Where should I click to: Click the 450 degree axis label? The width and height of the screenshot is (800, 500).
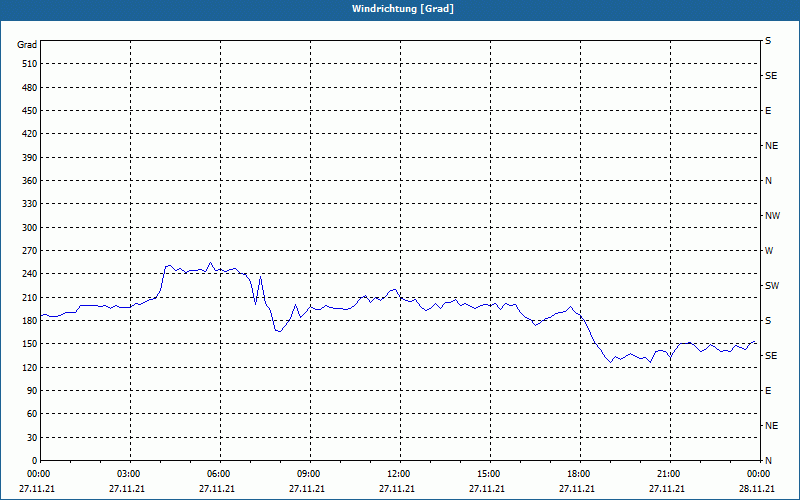pyautogui.click(x=29, y=111)
